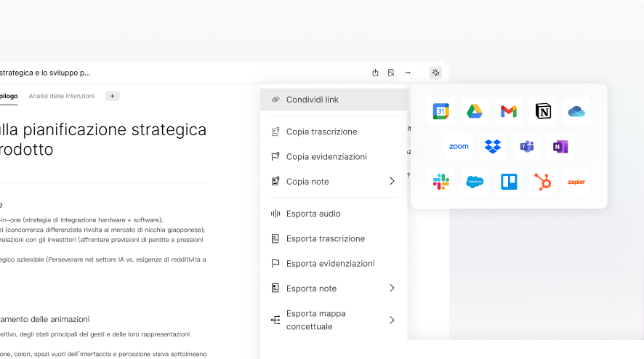The image size is (644, 359).
Task: Click the plus button to add tab
Action: [x=112, y=96]
